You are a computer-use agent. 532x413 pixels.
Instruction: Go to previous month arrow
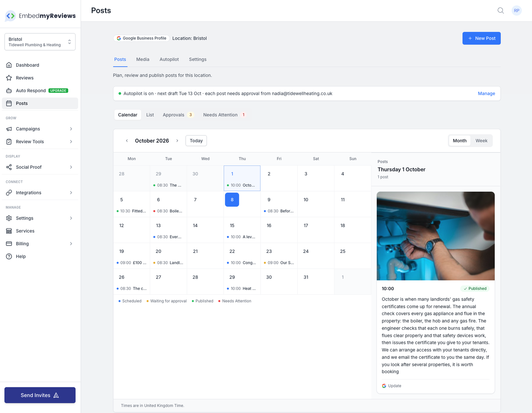tap(127, 141)
